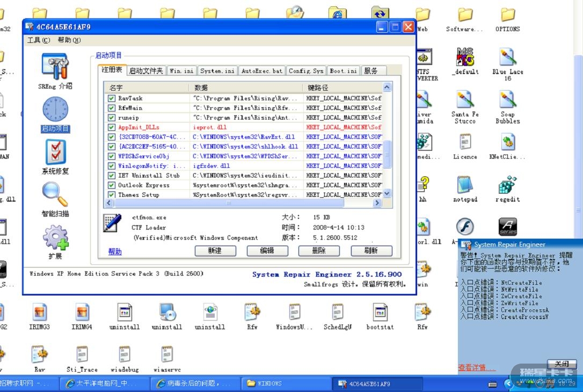The height and width of the screenshot is (392, 583).
Task: Uncheck the WPDShServiceObj entry checkbox
Action: coord(111,156)
